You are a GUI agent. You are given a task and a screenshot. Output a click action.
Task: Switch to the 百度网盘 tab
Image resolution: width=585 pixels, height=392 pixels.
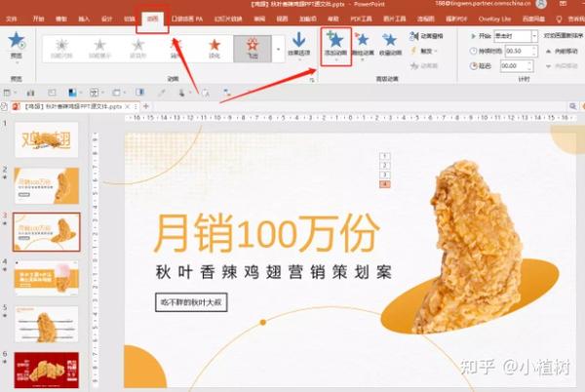point(533,19)
